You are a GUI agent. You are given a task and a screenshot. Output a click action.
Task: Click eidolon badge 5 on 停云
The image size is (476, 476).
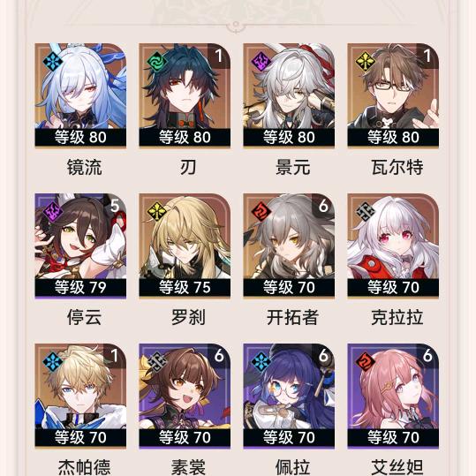coord(115,206)
